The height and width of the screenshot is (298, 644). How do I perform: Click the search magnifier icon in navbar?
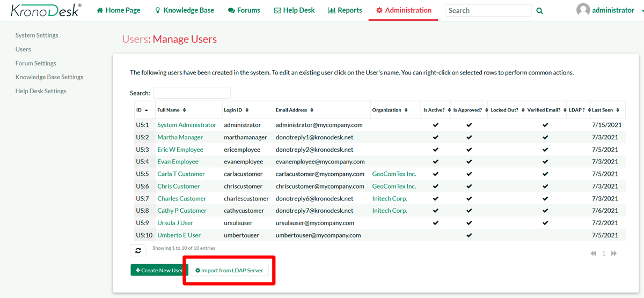(x=539, y=11)
